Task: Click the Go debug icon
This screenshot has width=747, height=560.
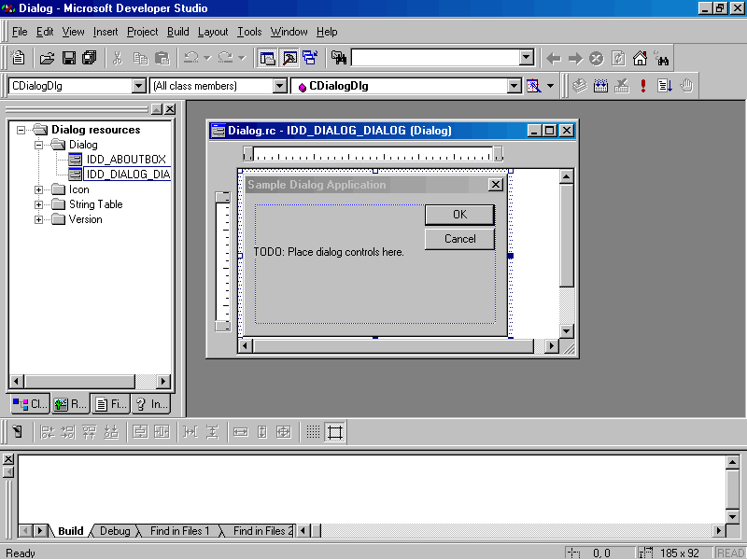Action: point(665,86)
